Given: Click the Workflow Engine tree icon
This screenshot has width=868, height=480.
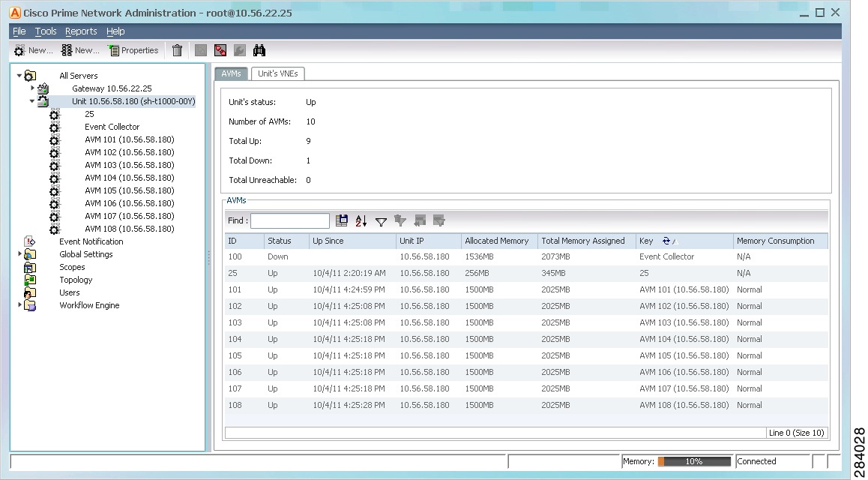Looking at the screenshot, I should tap(31, 305).
